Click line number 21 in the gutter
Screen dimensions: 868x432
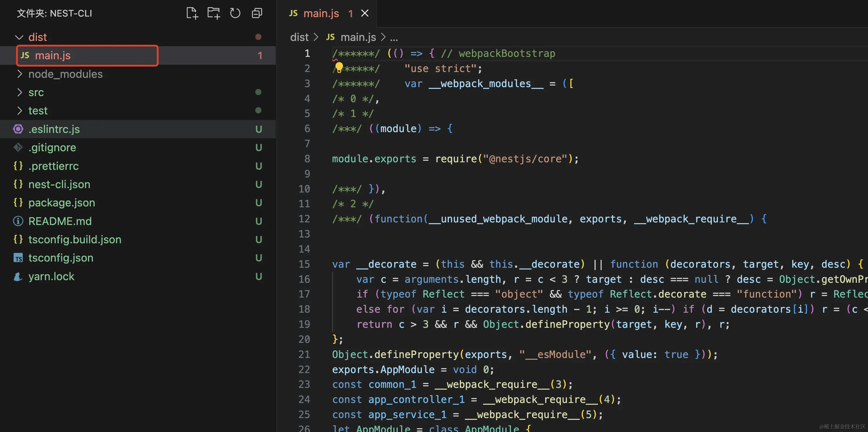(x=304, y=354)
